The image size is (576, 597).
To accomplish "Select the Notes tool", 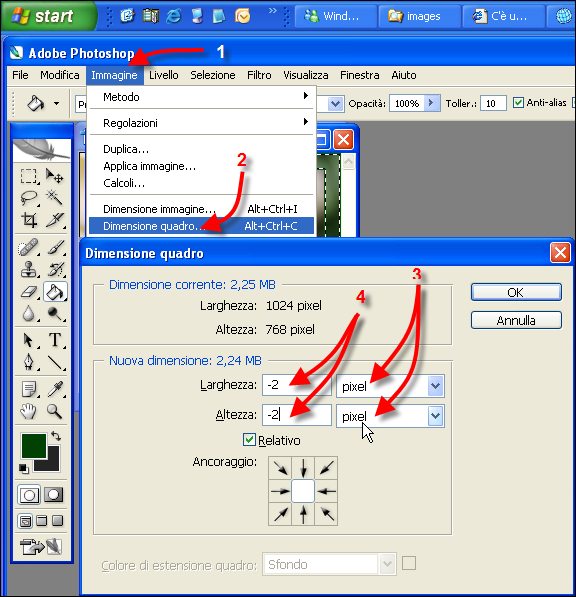I will 29,389.
